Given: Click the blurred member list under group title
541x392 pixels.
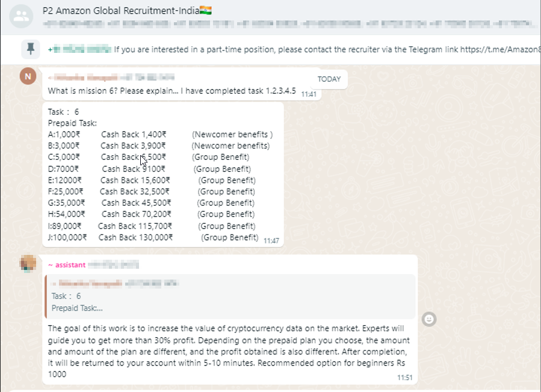Looking at the screenshot, I should (289, 24).
